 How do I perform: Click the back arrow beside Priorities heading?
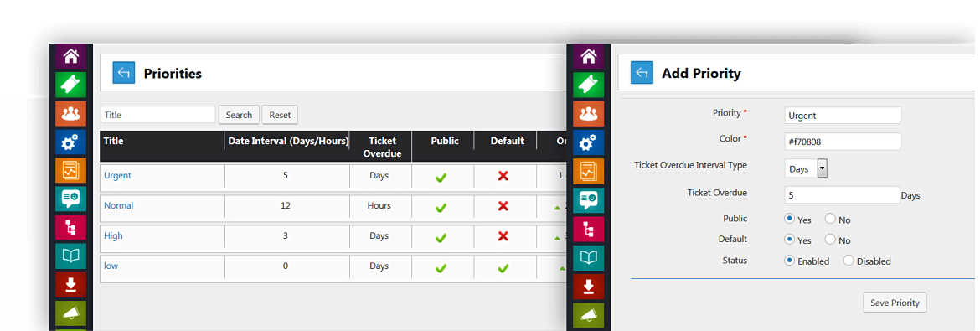124,73
